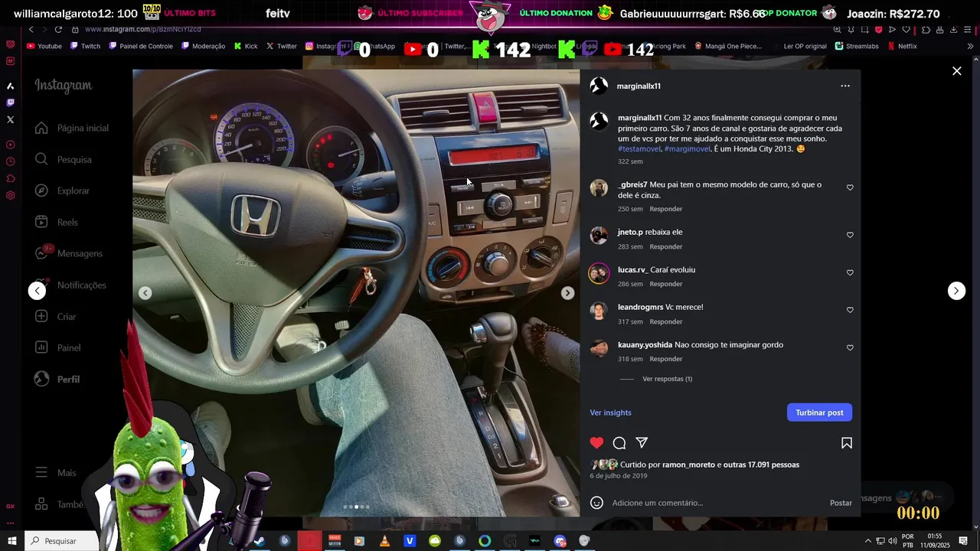Reply to leandrogmrs's comment
The image size is (980, 551).
coord(665,321)
